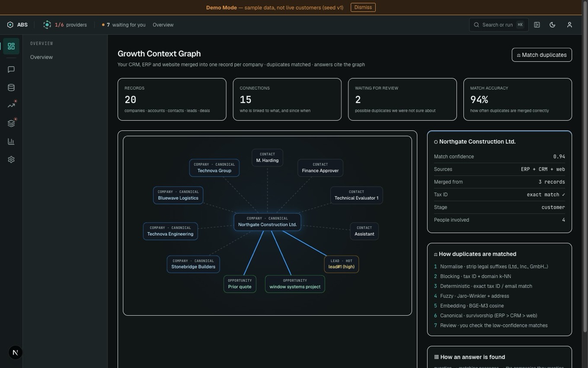Click the How duplicates are matched heading

coord(477,254)
